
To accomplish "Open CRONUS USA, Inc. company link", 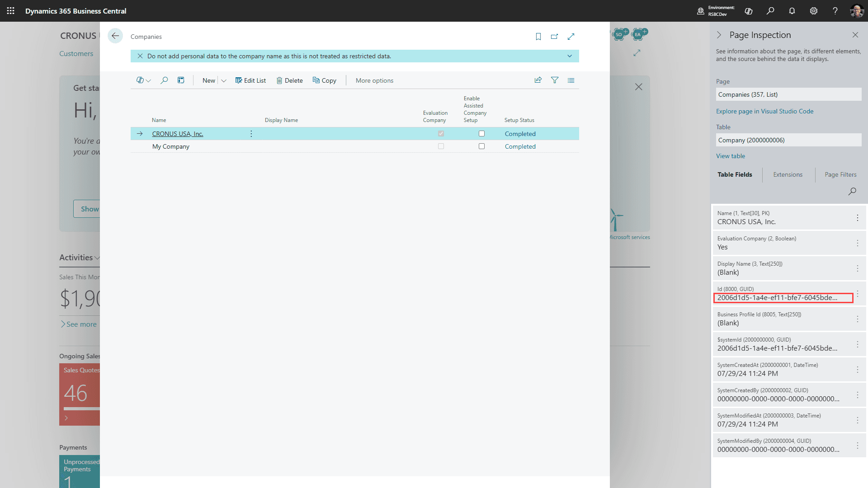I will coord(178,134).
